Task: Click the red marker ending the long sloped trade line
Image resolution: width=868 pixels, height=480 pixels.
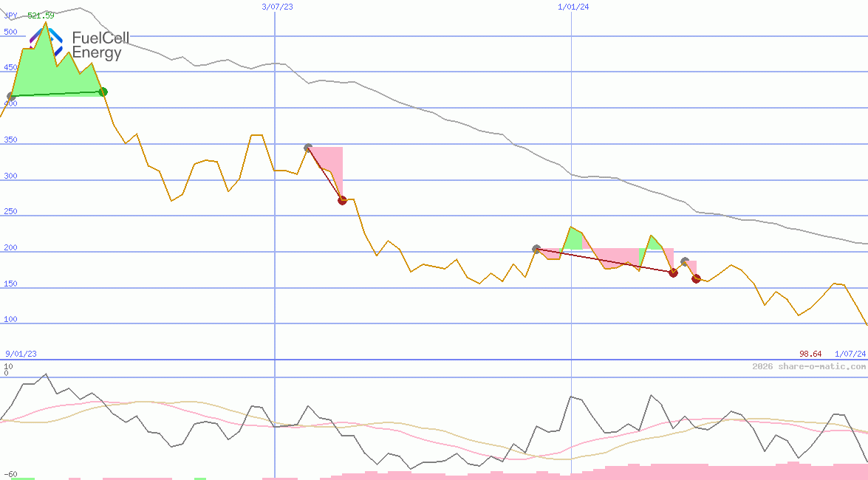Action: (673, 272)
